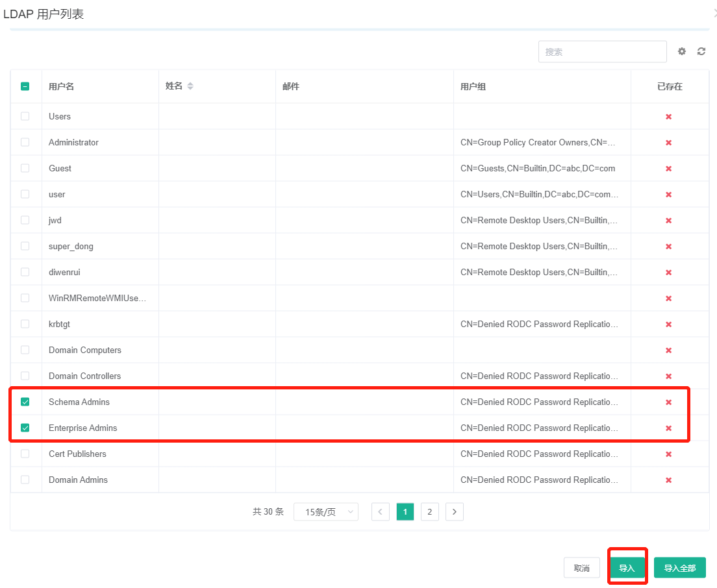Select page 1 of the list
Viewport: 717px width, 588px height.
pos(405,511)
